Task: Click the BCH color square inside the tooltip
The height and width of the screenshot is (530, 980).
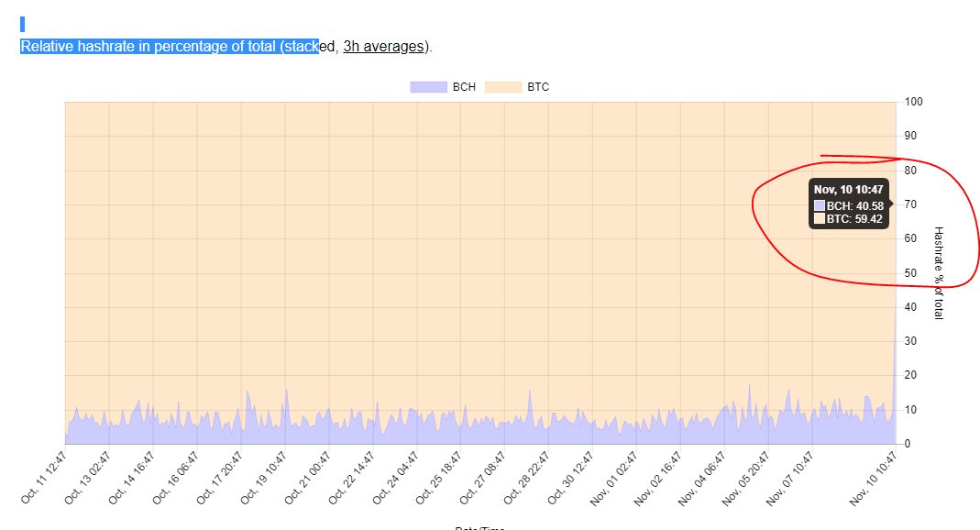Action: click(820, 205)
